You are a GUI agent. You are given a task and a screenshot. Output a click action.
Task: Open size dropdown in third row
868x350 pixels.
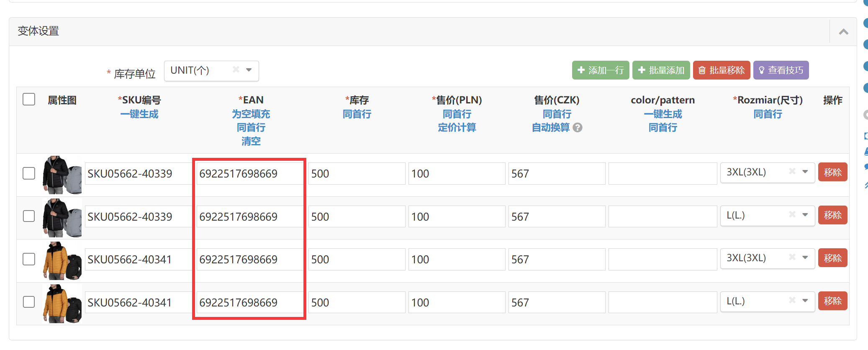pyautogui.click(x=805, y=257)
